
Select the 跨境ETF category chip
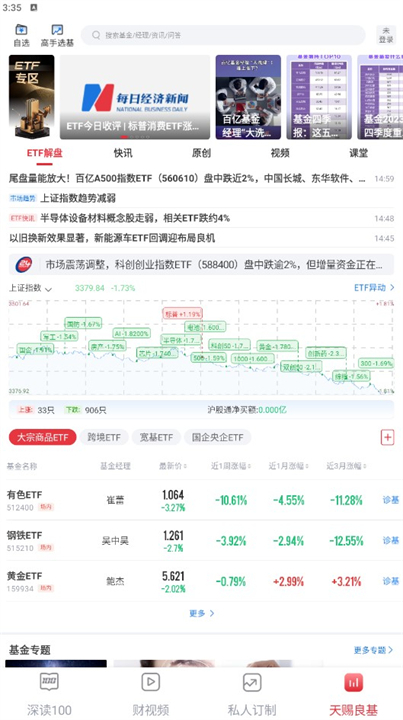point(104,437)
